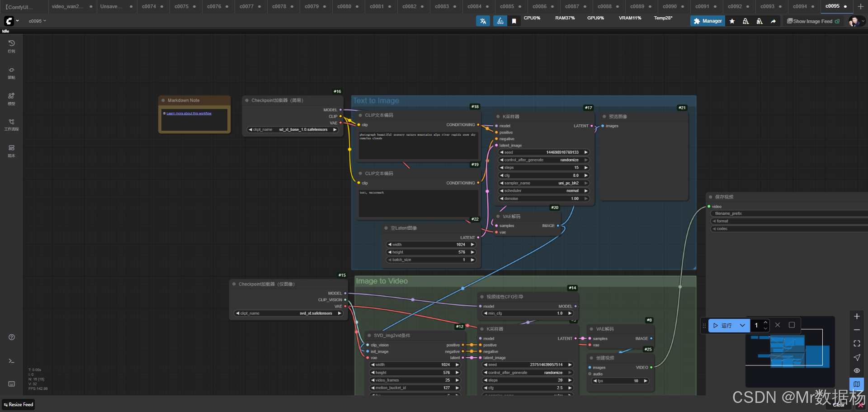The width and height of the screenshot is (868, 412).
Task: Click the Clear button in image feed
Action: (x=839, y=405)
